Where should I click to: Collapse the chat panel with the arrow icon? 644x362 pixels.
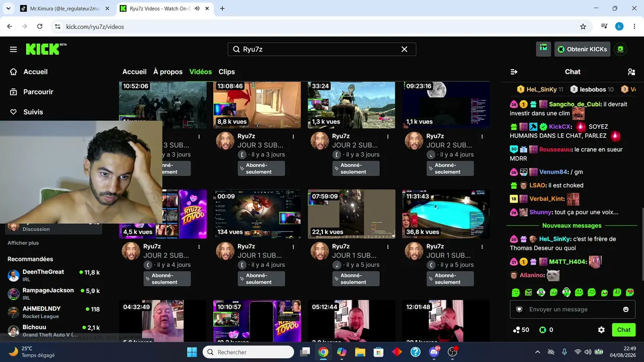click(514, 72)
